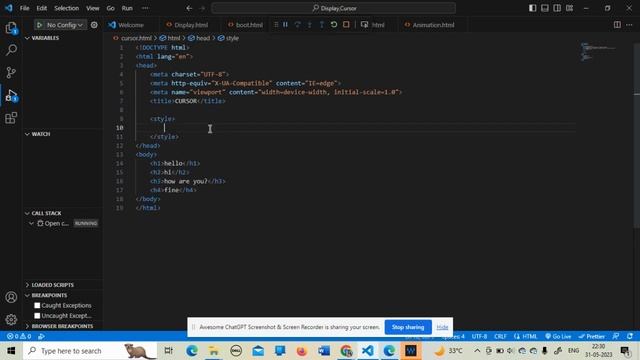
Task: Open the View menu
Action: [x=93, y=8]
